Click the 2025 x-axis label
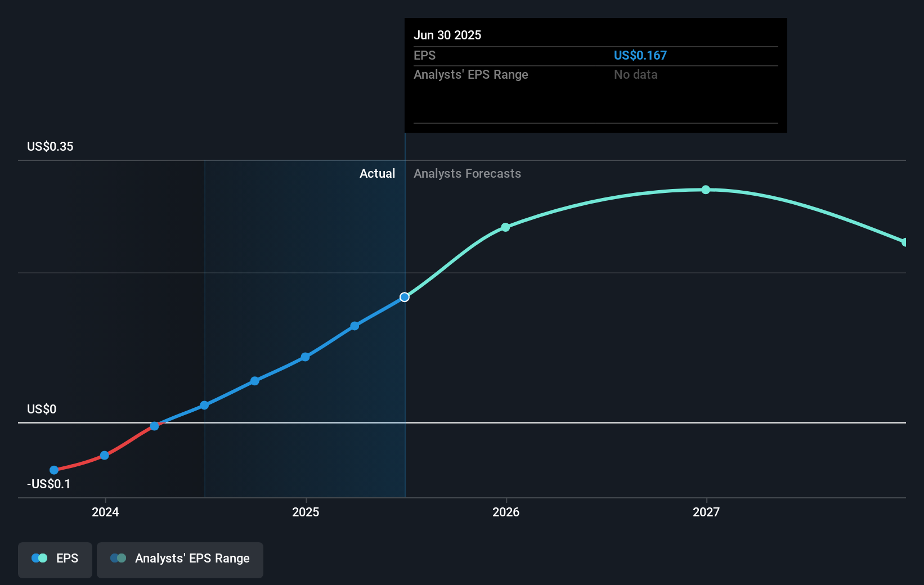Viewport: 924px width, 585px height. 306,512
